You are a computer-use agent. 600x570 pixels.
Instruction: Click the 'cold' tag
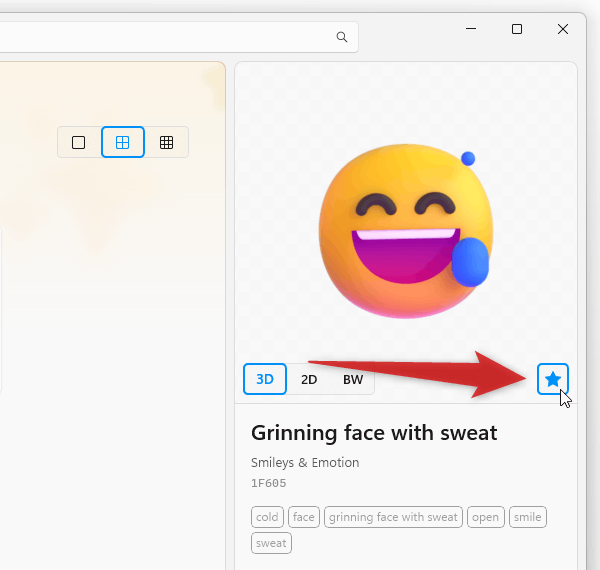(x=267, y=517)
